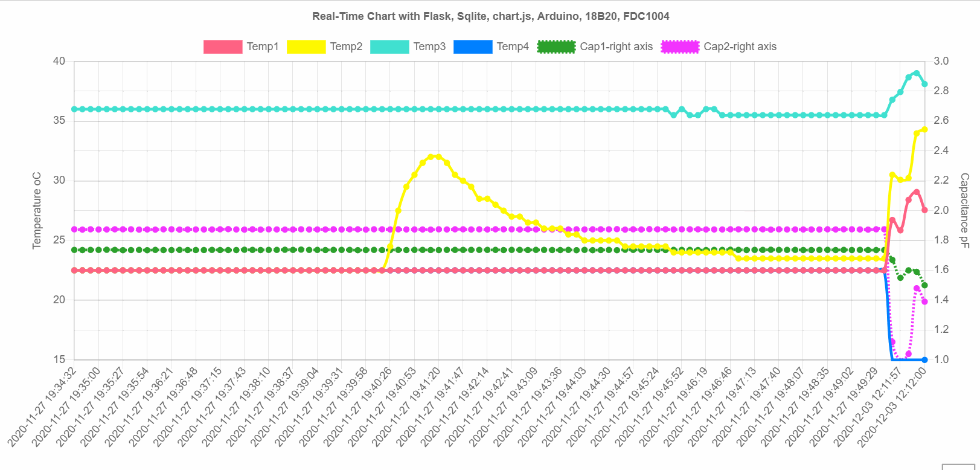This screenshot has height=470, width=980.
Task: Click the right axis value 2.0
Action: [x=941, y=210]
